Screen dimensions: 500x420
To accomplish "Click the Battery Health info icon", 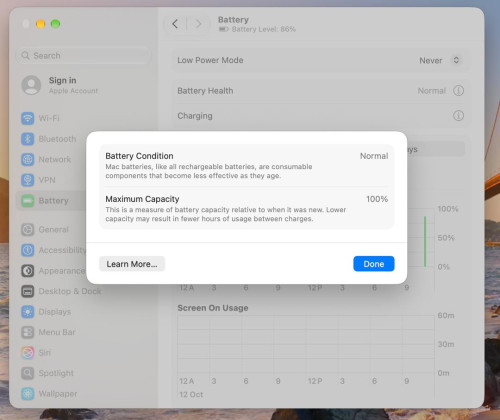I will (x=458, y=91).
